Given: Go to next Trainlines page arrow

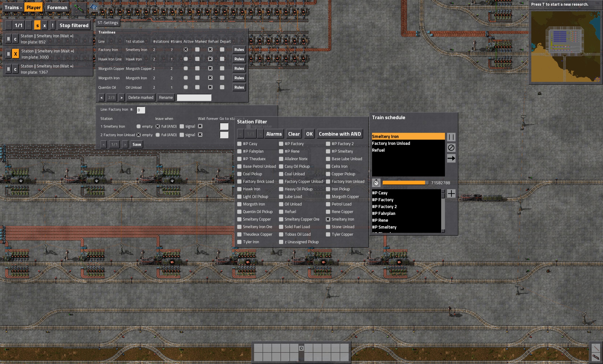Looking at the screenshot, I should pos(121,98).
